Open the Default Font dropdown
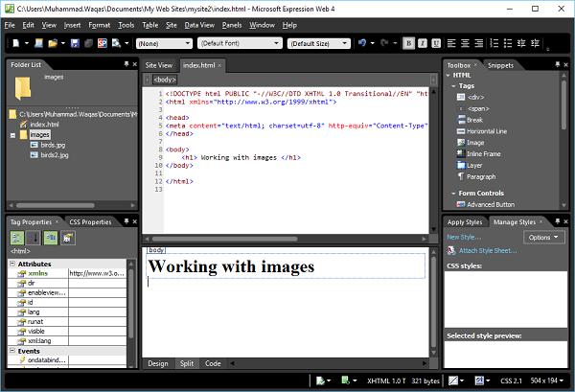 point(240,43)
